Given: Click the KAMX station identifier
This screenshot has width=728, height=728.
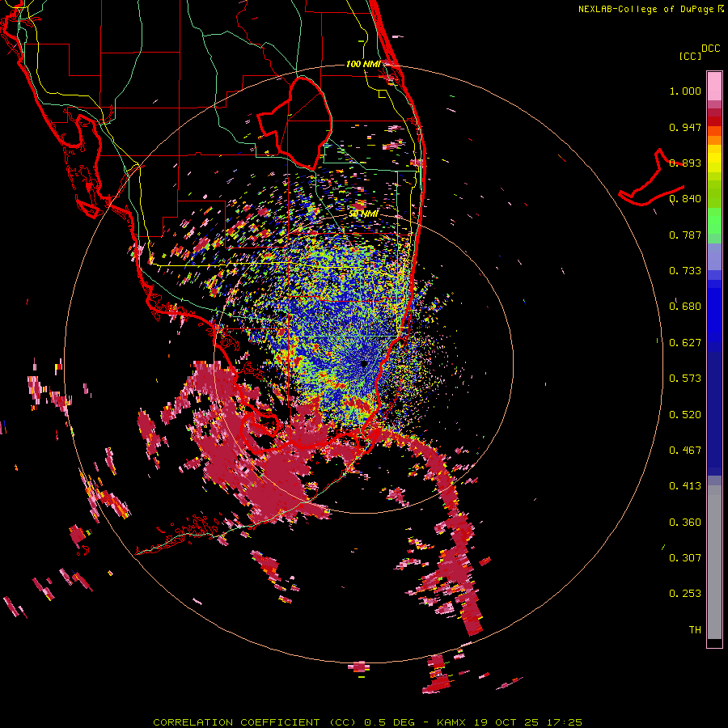Looking at the screenshot, I should (x=453, y=722).
